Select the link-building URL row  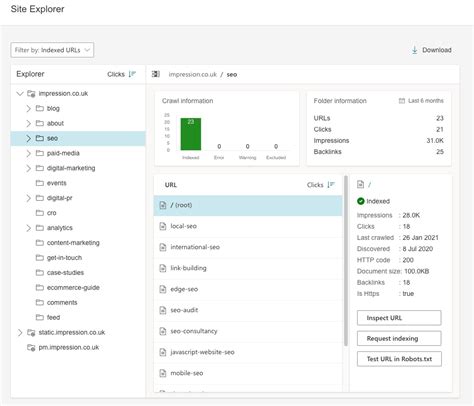pos(248,268)
